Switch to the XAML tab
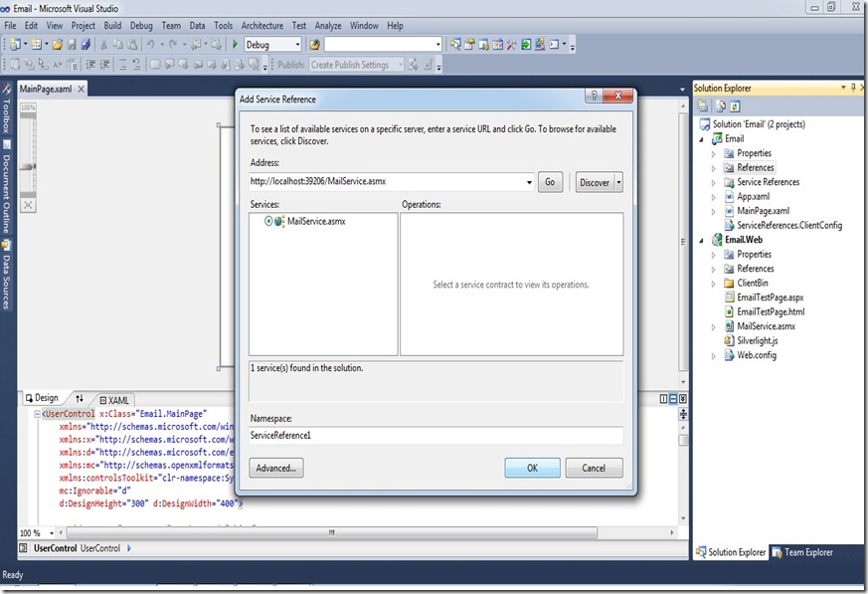The image size is (868, 594). (x=114, y=400)
